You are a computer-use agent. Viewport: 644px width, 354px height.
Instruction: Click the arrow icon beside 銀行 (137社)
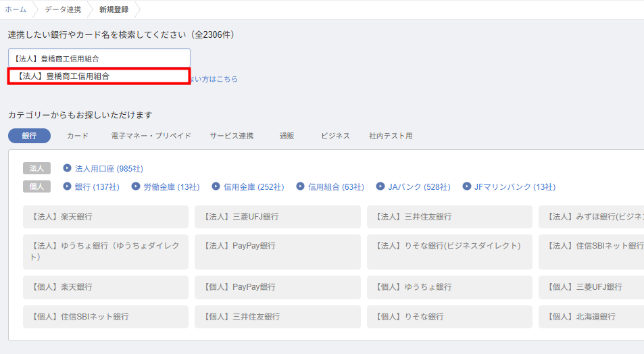(x=67, y=186)
